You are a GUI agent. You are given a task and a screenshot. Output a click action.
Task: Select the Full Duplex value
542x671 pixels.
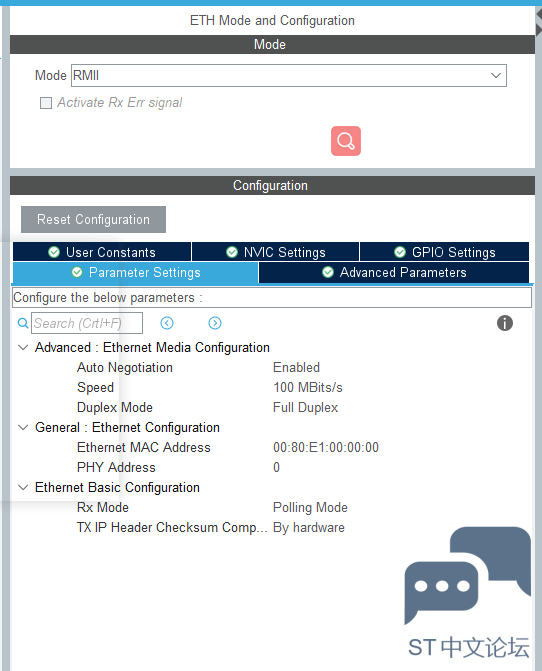(x=305, y=407)
